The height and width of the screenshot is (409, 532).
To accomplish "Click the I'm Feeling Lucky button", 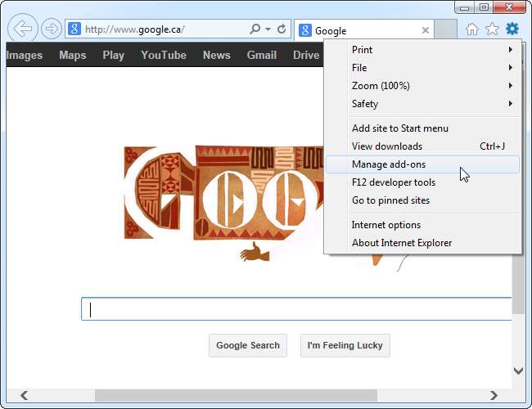I will [x=345, y=345].
